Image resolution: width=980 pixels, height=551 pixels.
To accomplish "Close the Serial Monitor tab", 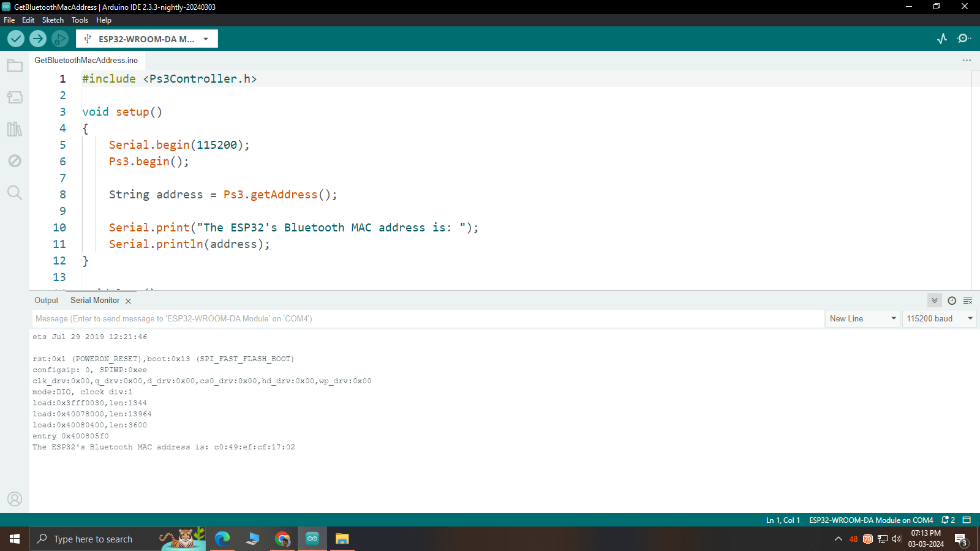I will point(128,301).
